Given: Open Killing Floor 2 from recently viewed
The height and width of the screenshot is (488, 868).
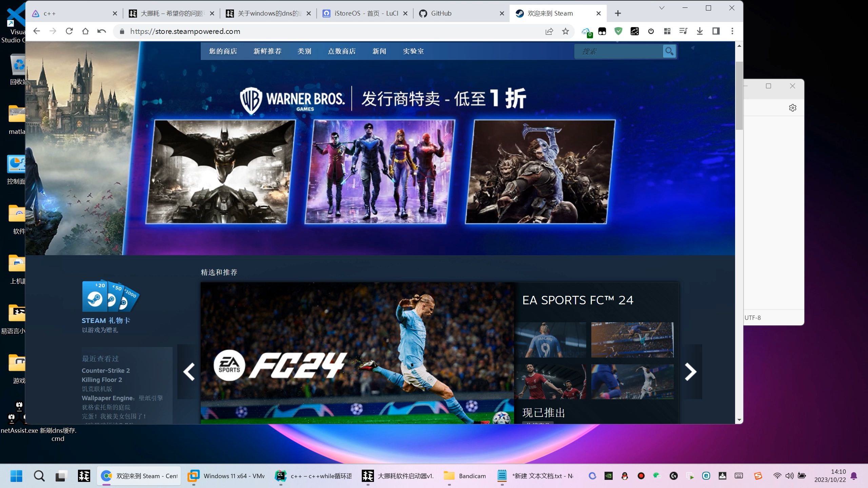Looking at the screenshot, I should pyautogui.click(x=102, y=380).
